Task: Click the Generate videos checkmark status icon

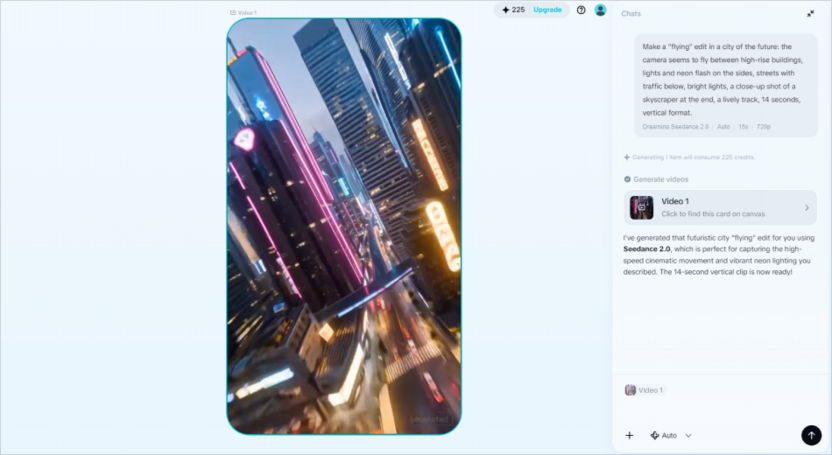Action: 627,179
